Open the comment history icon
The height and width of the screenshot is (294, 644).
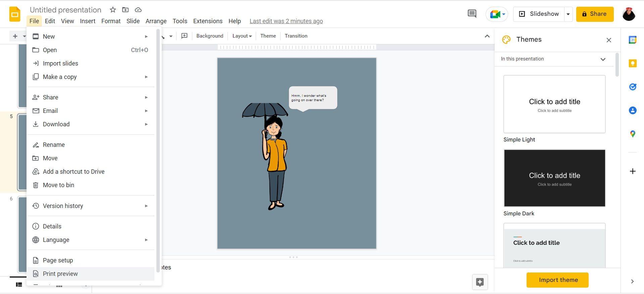[472, 14]
